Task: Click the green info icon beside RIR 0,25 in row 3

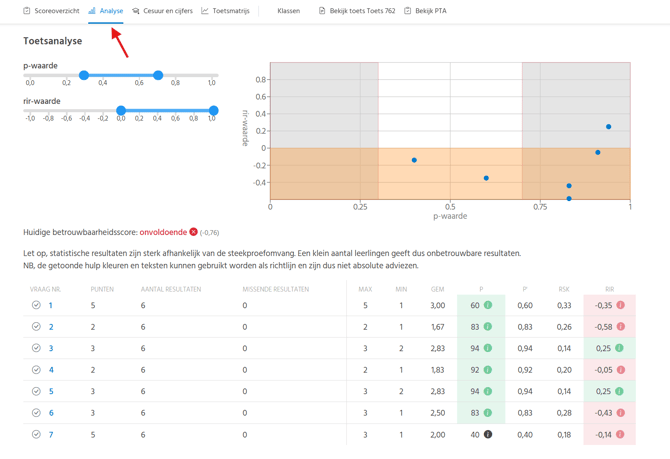Action: (619, 348)
